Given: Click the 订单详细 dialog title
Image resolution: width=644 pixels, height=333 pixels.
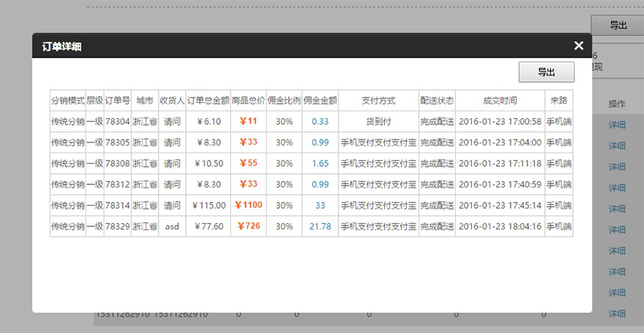Looking at the screenshot, I should click(x=62, y=46).
